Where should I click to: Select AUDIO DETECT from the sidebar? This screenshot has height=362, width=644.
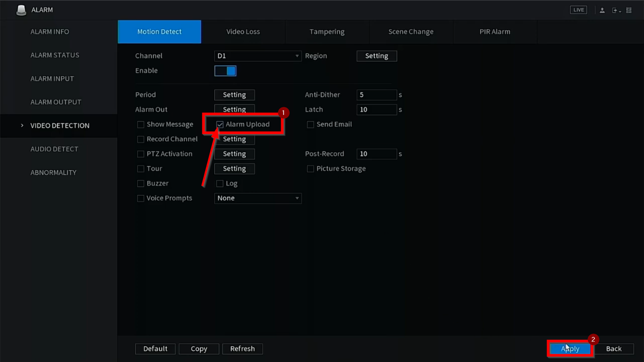tap(54, 149)
